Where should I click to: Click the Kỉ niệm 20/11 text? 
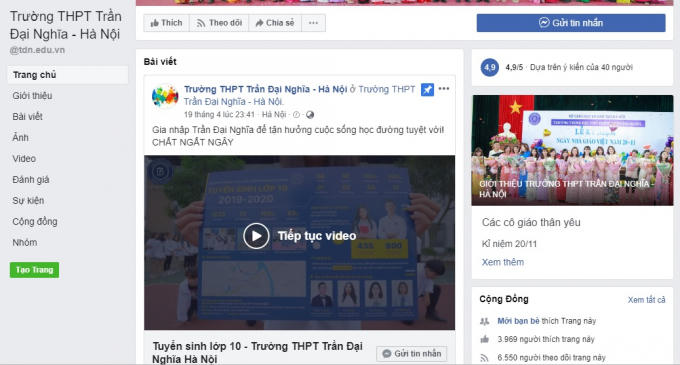click(x=509, y=244)
